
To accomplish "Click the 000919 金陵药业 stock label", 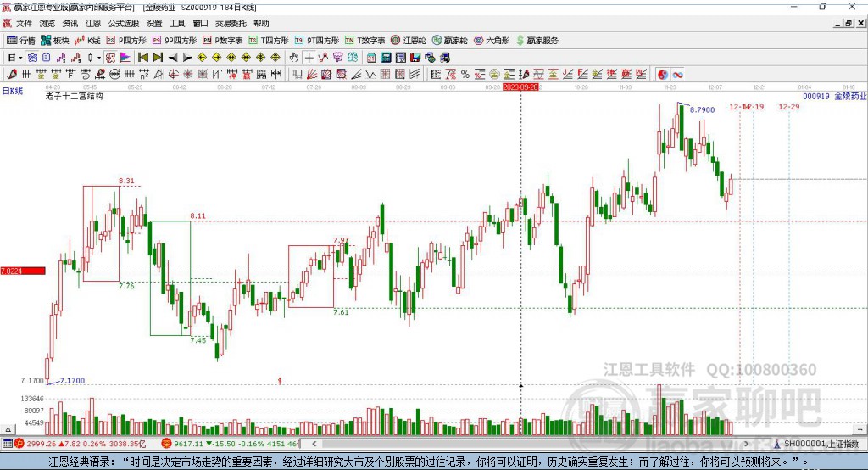I will click(834, 97).
